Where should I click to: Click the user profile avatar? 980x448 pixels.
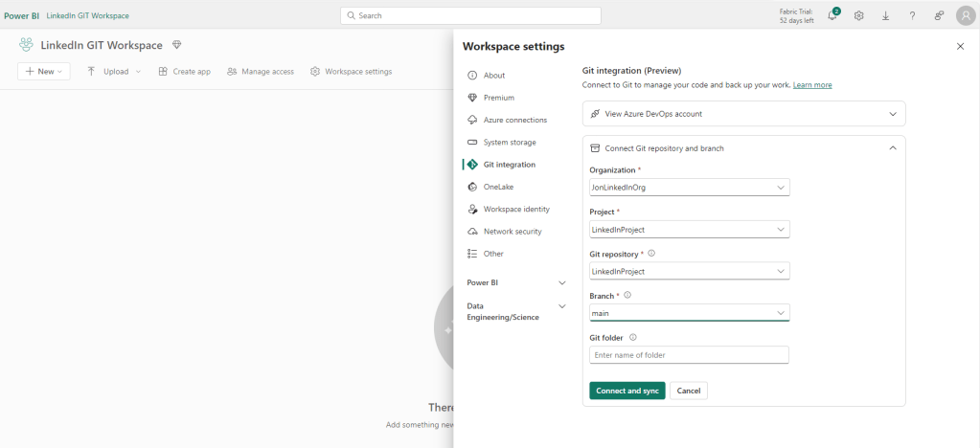965,15
